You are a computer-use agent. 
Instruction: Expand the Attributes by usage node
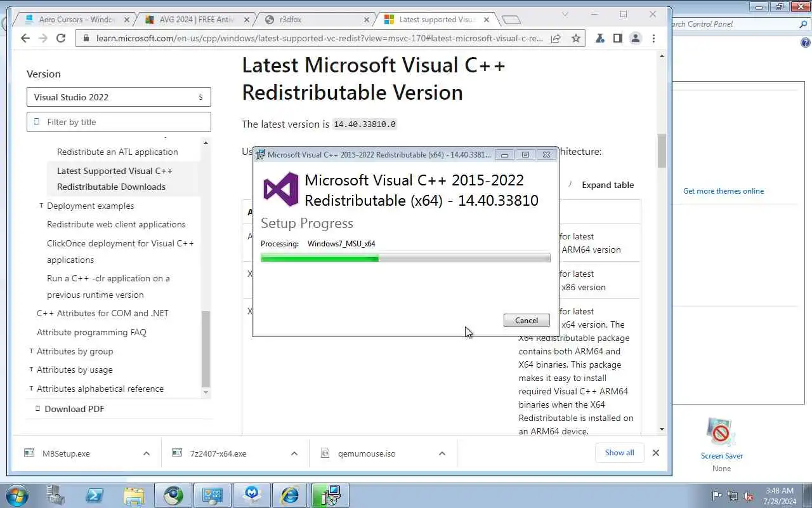pos(31,370)
